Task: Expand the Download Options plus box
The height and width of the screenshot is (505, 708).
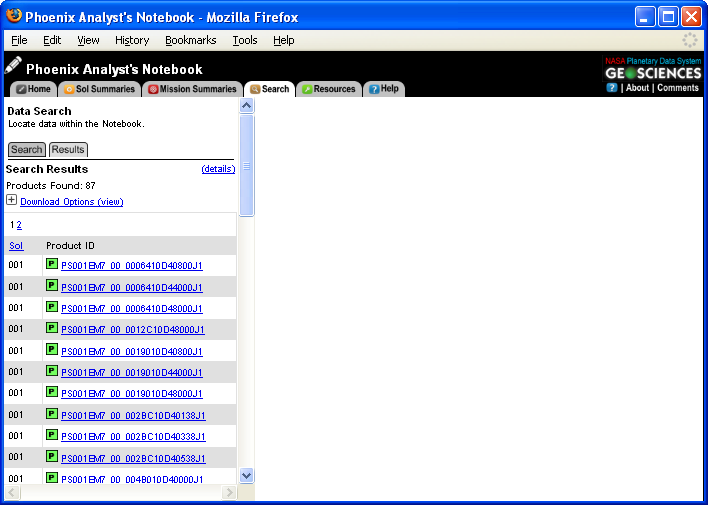Action: click(x=12, y=200)
